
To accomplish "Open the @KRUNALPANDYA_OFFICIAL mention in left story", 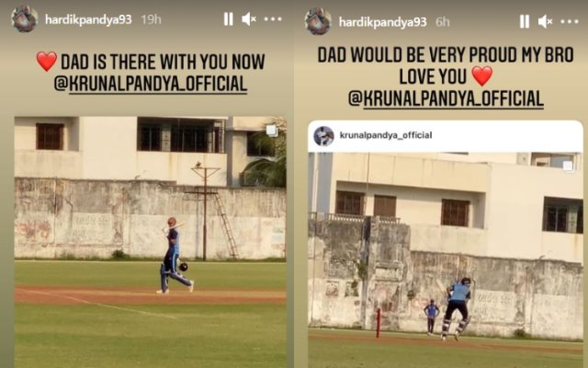I will (151, 84).
